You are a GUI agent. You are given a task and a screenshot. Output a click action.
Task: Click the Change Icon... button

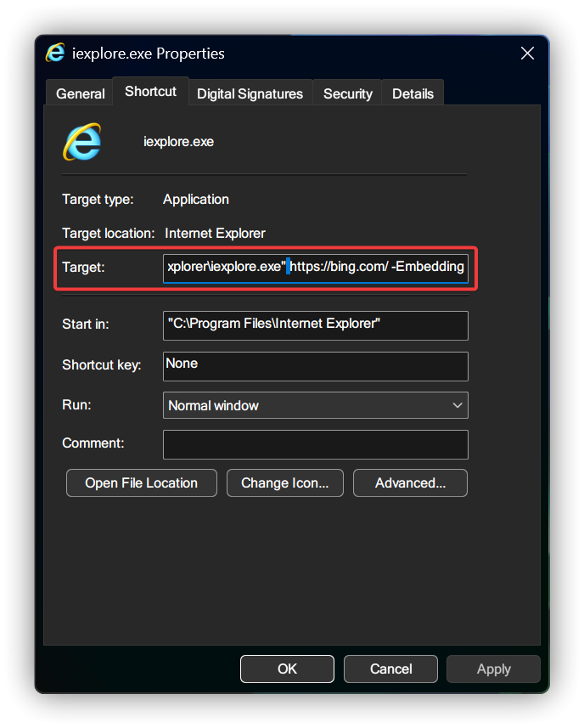click(x=285, y=483)
